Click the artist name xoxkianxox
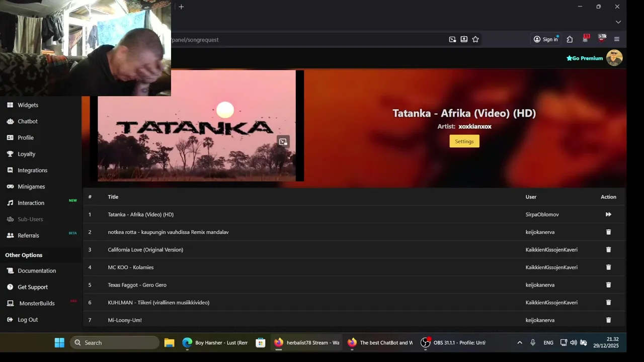644x362 pixels. pyautogui.click(x=474, y=126)
